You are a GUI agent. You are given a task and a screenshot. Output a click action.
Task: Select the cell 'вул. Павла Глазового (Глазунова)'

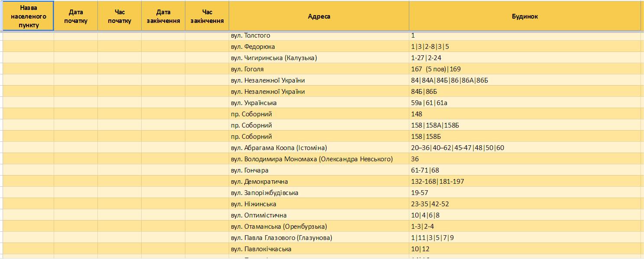point(319,237)
